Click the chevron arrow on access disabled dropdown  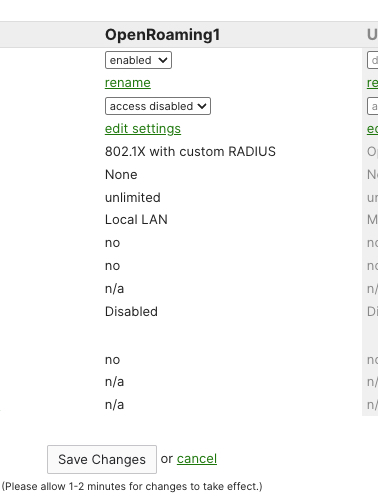[x=202, y=106]
